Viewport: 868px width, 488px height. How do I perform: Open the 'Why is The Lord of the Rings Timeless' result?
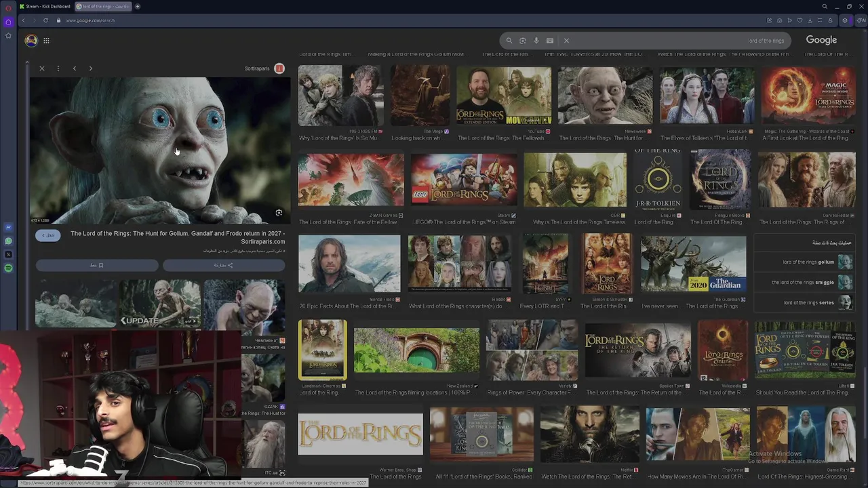[x=575, y=180]
